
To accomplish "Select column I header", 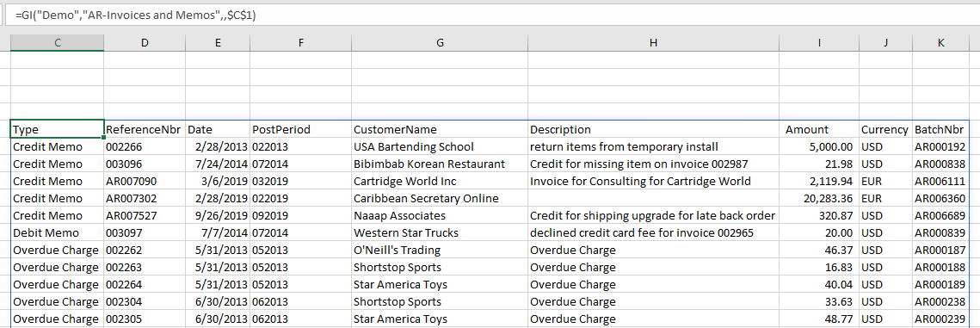I will pos(819,42).
